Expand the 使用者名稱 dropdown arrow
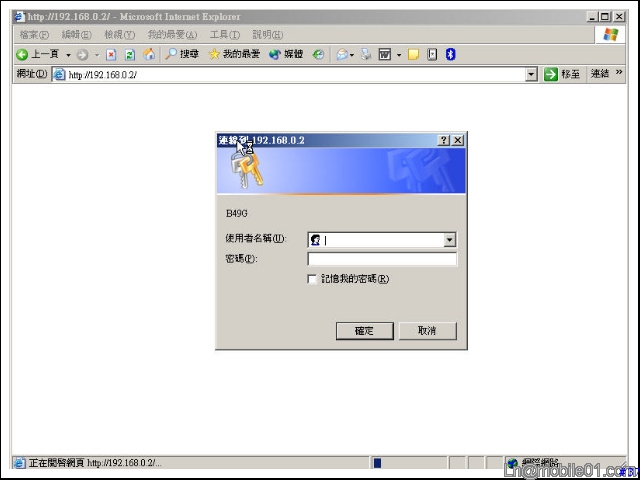Viewport: 640px width, 480px height. click(449, 240)
